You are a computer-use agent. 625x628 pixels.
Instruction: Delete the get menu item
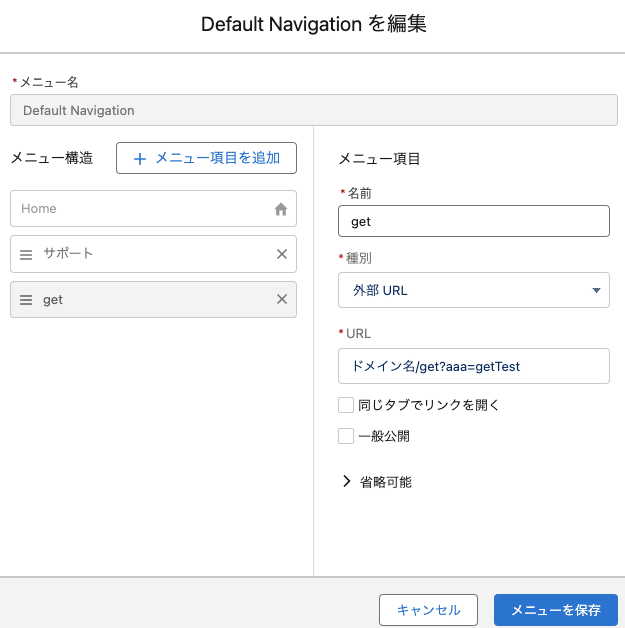281,299
